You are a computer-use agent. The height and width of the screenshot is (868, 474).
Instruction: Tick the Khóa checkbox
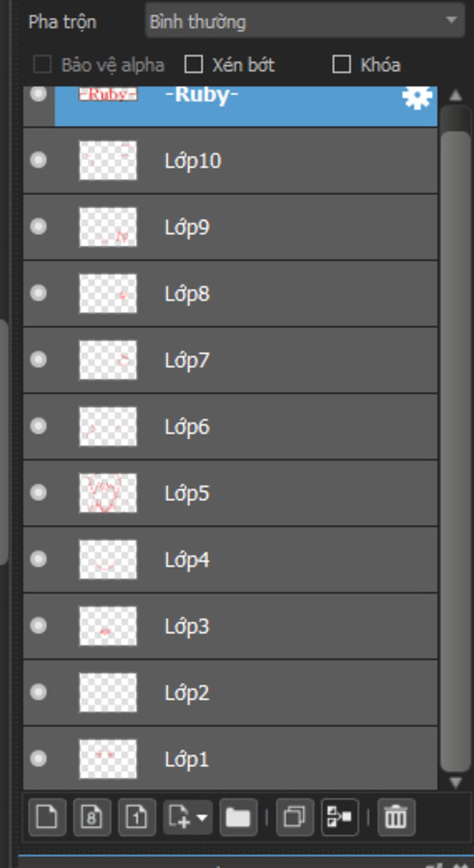tap(342, 64)
